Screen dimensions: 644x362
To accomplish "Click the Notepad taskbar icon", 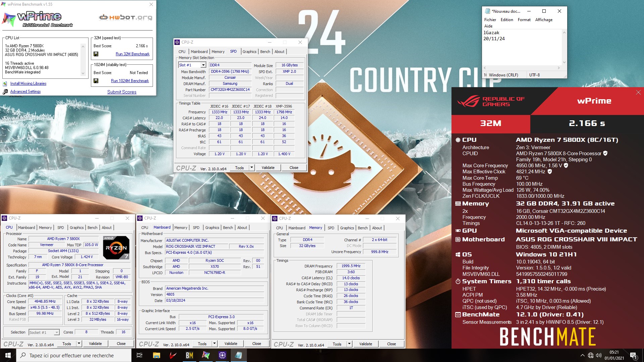I will (x=238, y=355).
